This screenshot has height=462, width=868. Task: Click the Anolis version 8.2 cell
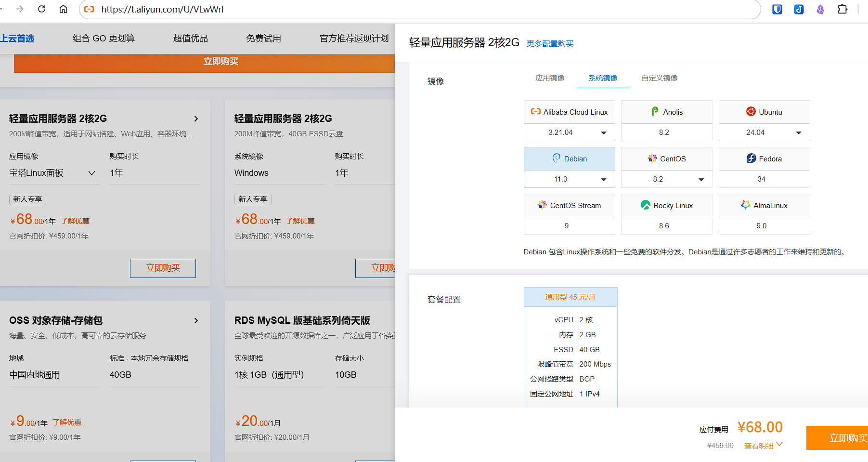(667, 132)
